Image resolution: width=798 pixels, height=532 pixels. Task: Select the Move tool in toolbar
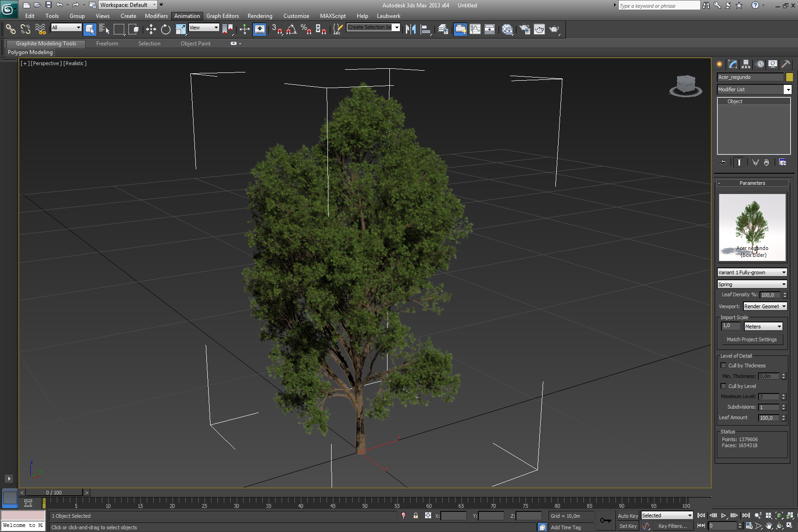click(151, 29)
